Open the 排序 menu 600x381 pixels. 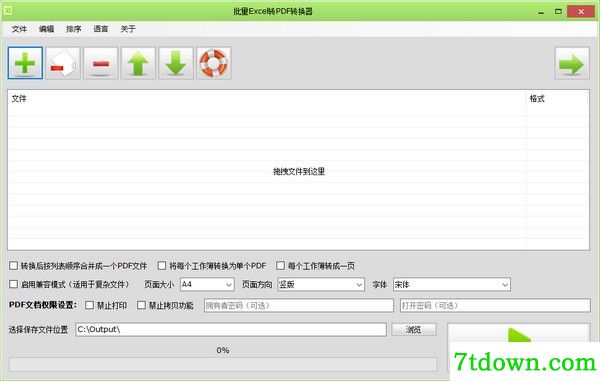click(73, 29)
